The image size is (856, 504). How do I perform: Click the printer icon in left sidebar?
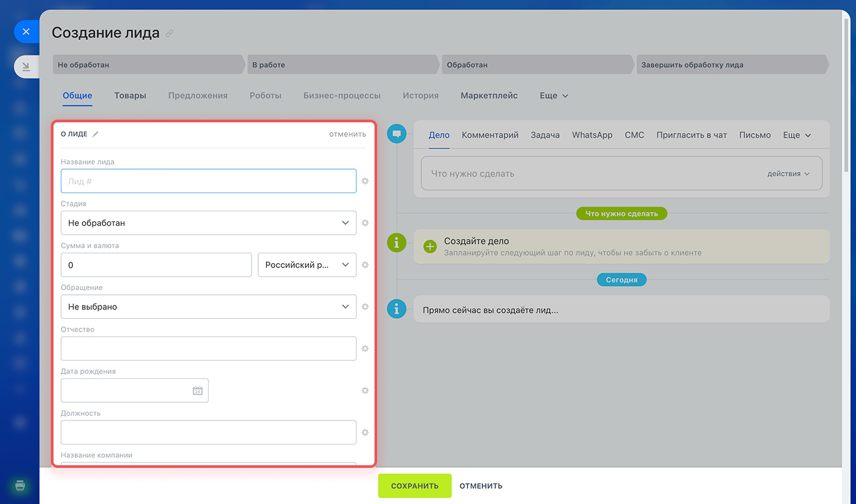coord(20,485)
